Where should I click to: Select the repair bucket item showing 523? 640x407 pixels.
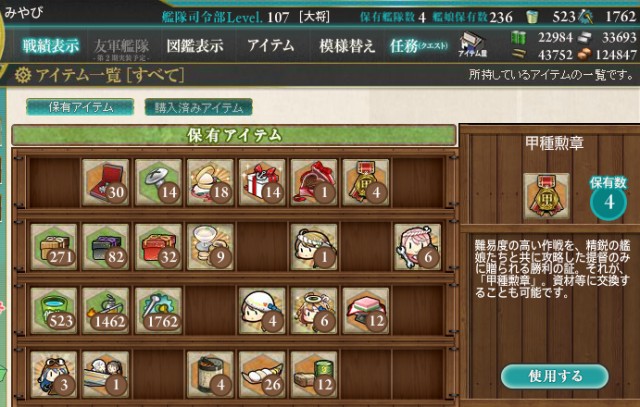[54, 311]
